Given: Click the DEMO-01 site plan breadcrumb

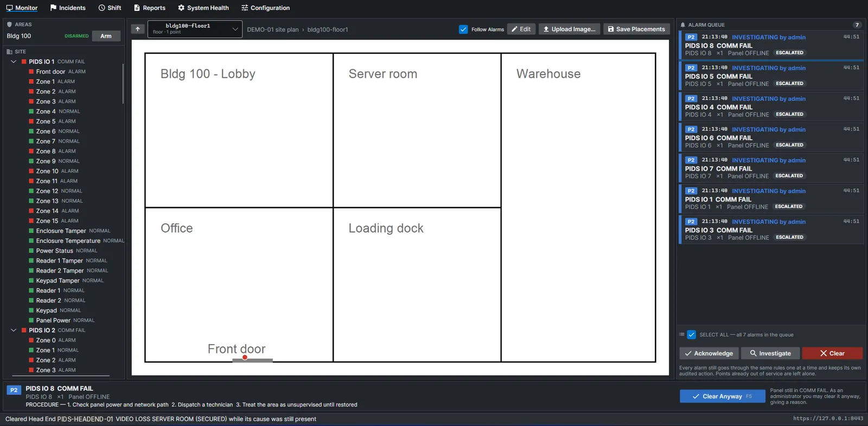Looking at the screenshot, I should point(272,29).
